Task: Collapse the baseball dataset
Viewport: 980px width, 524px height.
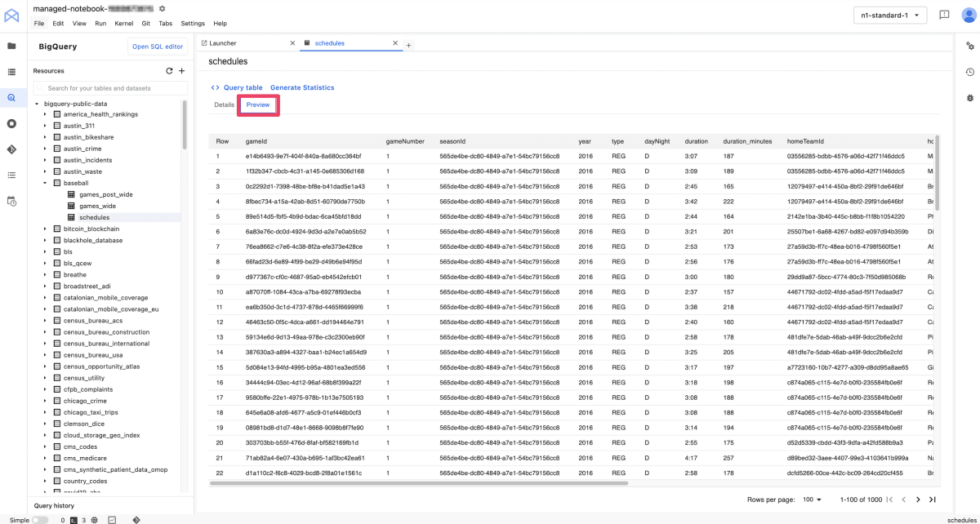Action: click(x=46, y=184)
